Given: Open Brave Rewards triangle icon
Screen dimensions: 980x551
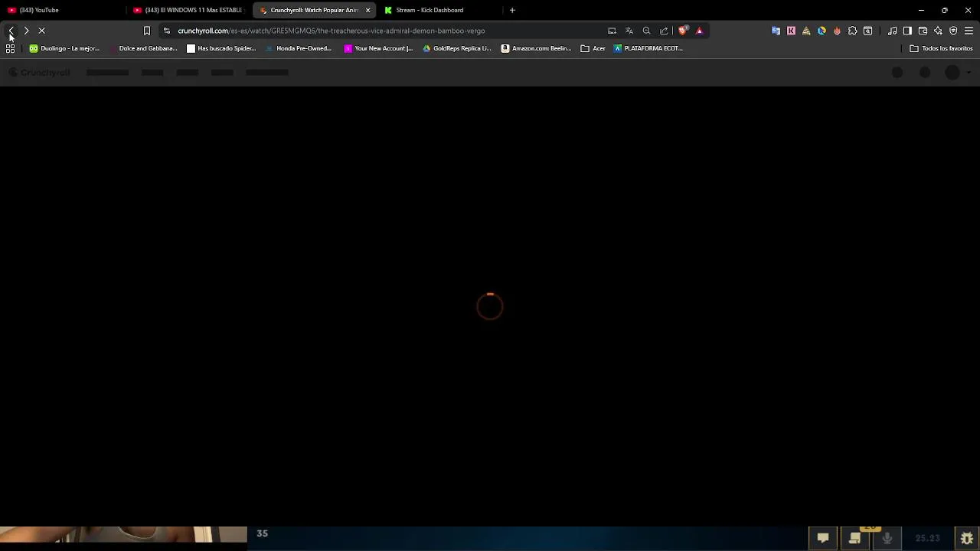Looking at the screenshot, I should click(699, 31).
